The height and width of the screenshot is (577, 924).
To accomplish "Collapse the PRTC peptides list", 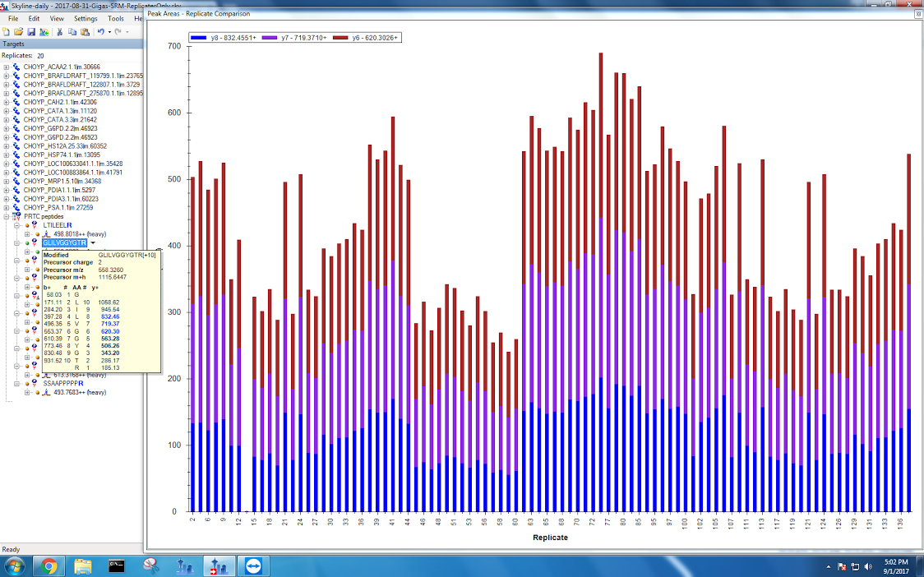I will tap(7, 217).
